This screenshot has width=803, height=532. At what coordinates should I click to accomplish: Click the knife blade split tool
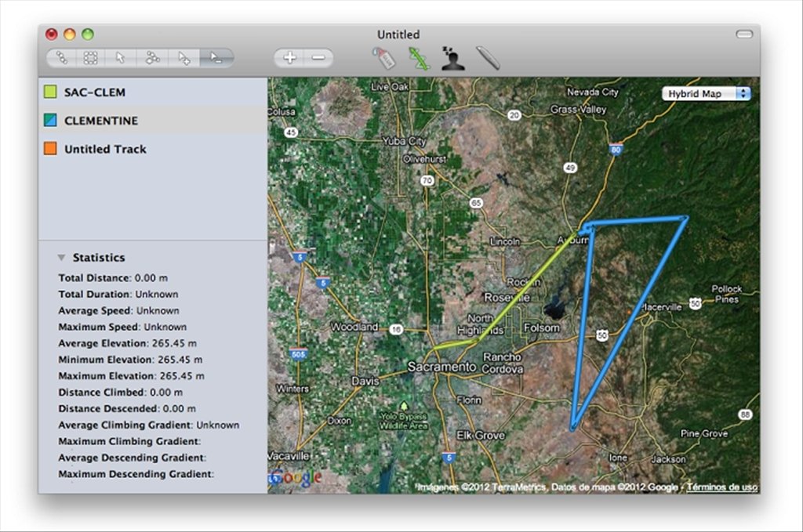(488, 58)
